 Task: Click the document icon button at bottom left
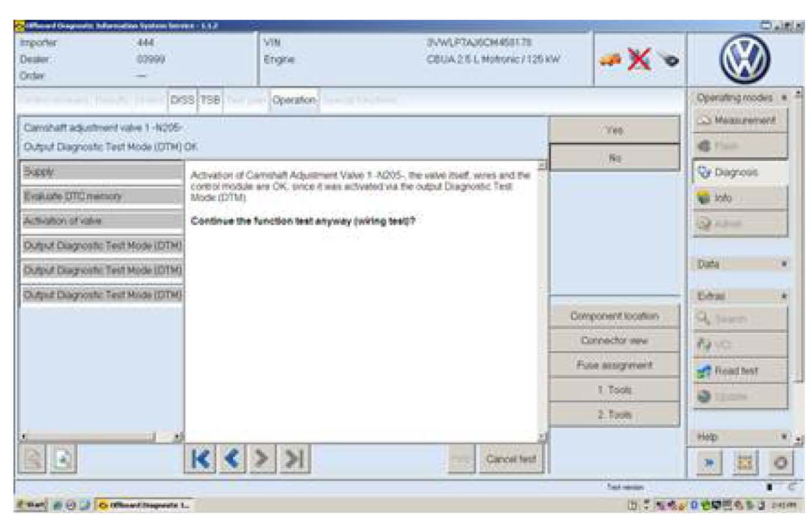point(63,460)
